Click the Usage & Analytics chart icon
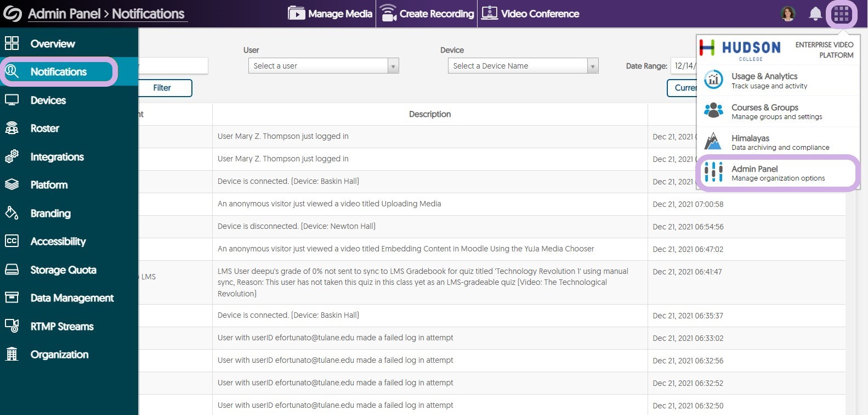This screenshot has height=415, width=868. 713,80
